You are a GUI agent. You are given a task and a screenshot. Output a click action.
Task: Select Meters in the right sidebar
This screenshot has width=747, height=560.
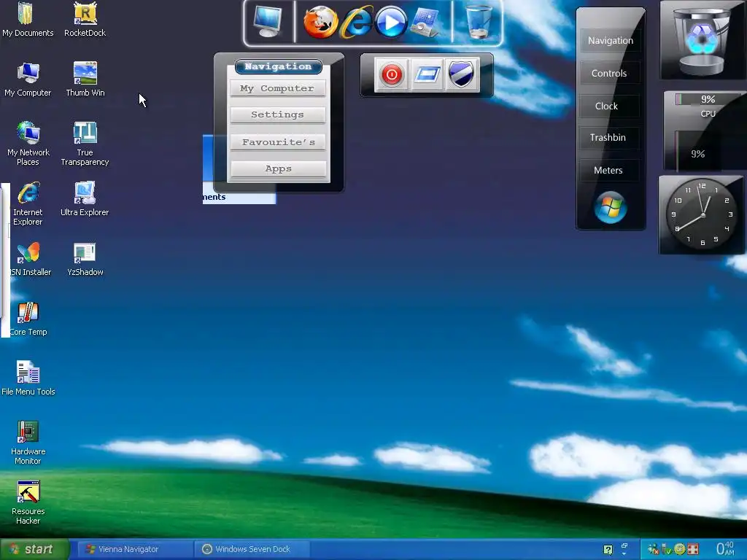608,170
